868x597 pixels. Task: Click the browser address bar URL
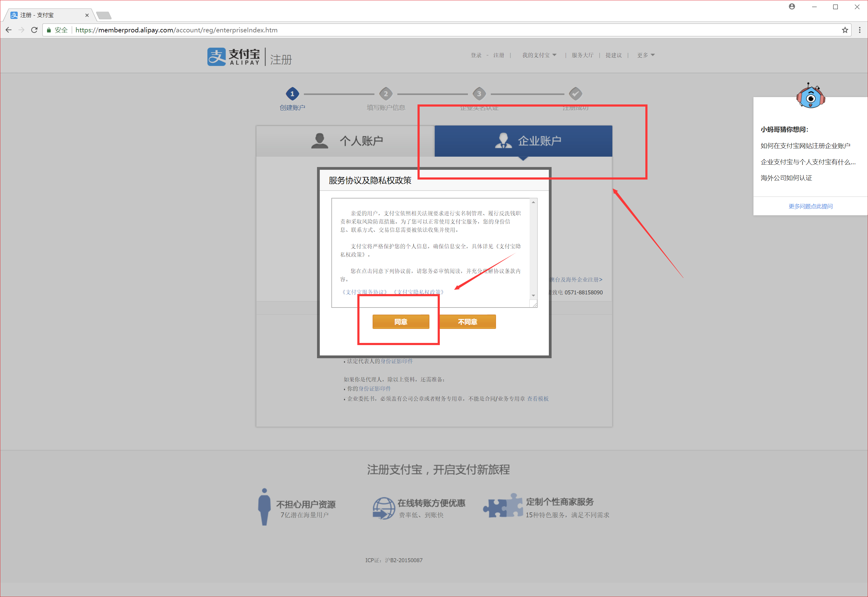[x=176, y=30]
